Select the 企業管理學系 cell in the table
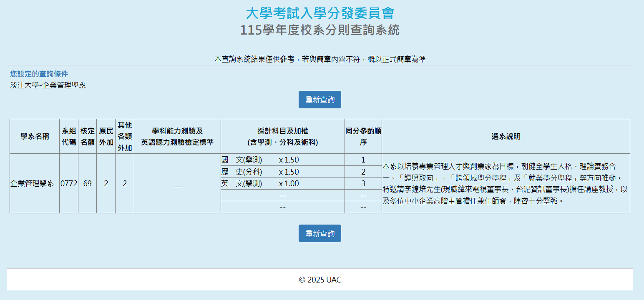This screenshot has height=300, width=644. click(x=33, y=184)
